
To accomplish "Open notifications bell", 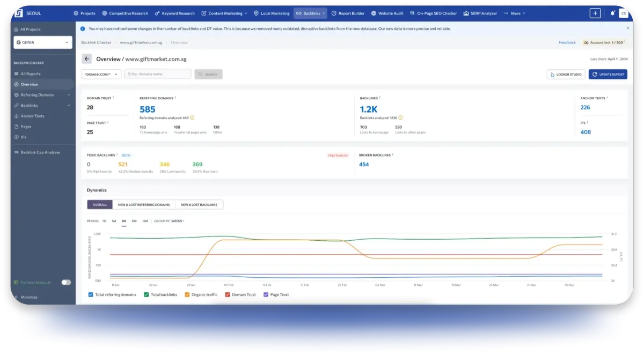I will (612, 13).
